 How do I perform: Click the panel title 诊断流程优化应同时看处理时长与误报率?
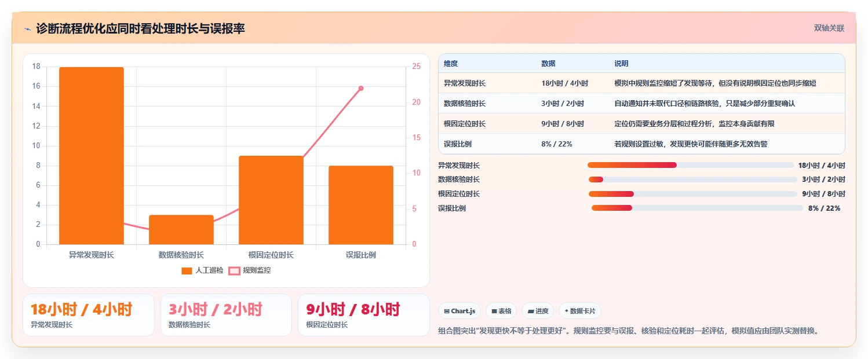click(140, 28)
